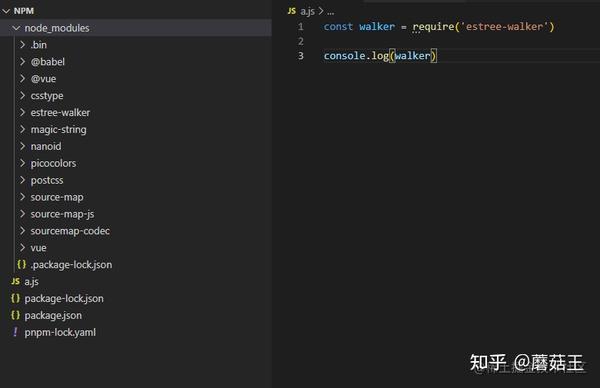The image size is (600, 388).
Task: Select the source-map-js folder name
Action: click(62, 214)
